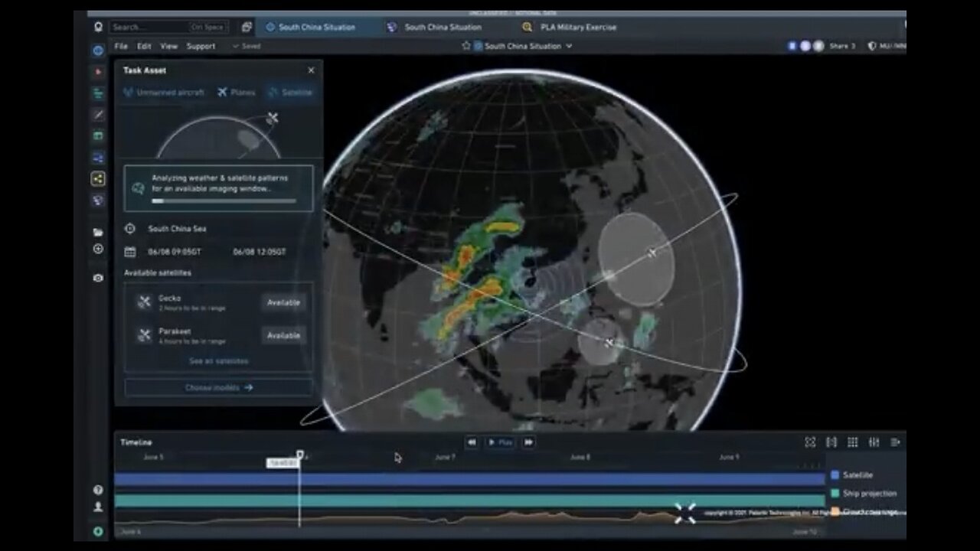Image resolution: width=980 pixels, height=551 pixels.
Task: Close the Task Asset panel
Action: click(311, 70)
